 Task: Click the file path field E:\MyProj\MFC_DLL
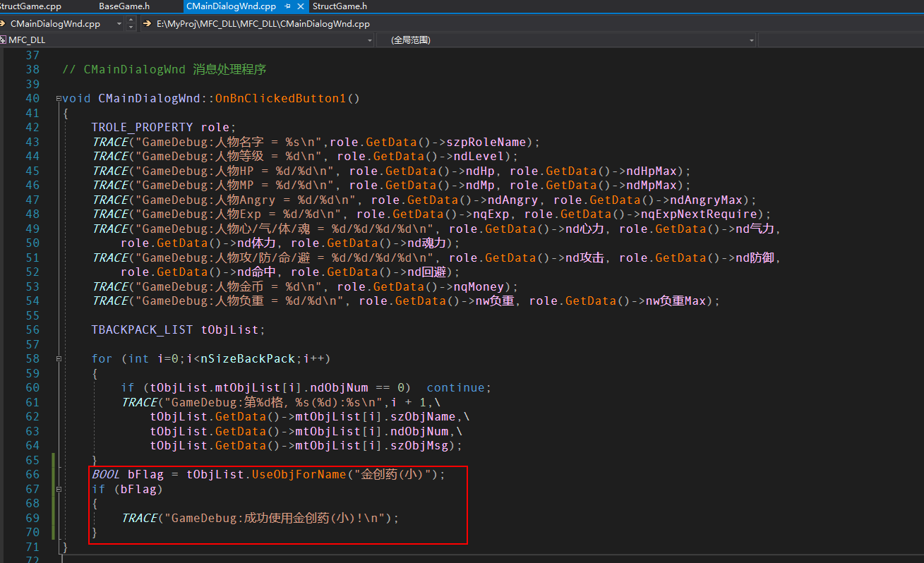pos(263,23)
